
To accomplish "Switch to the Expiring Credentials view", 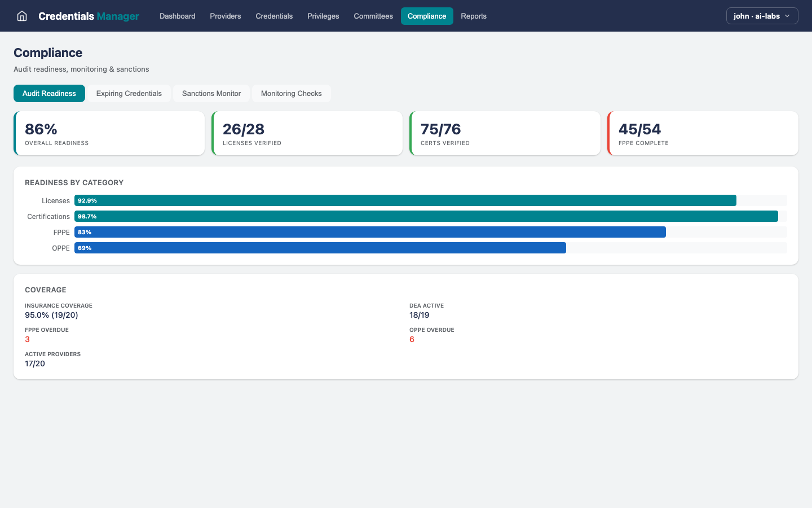I will pyautogui.click(x=129, y=93).
